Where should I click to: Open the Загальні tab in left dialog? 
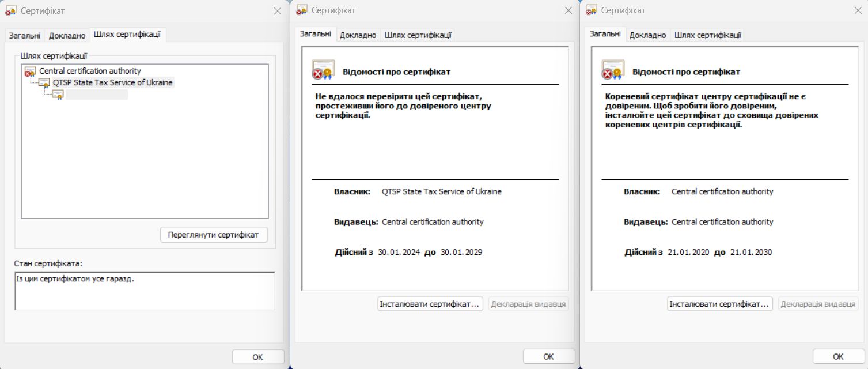24,36
